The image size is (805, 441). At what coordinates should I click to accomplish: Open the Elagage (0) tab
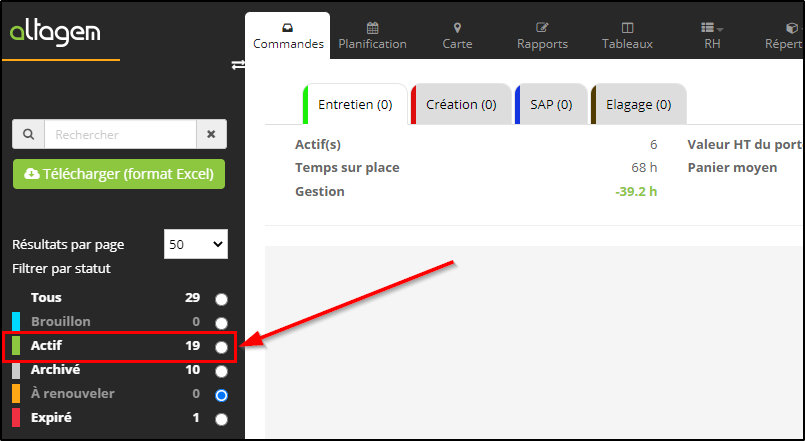click(x=638, y=104)
